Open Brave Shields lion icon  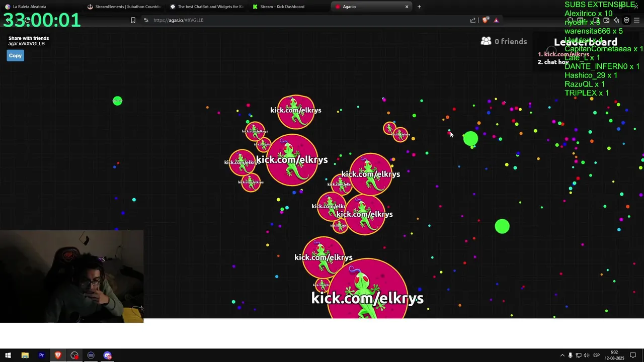pos(485,20)
